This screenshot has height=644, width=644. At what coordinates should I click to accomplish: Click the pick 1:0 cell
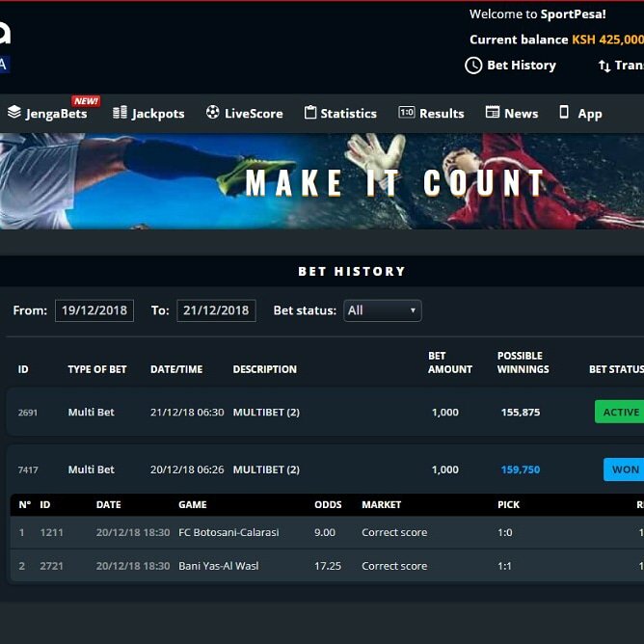point(505,532)
